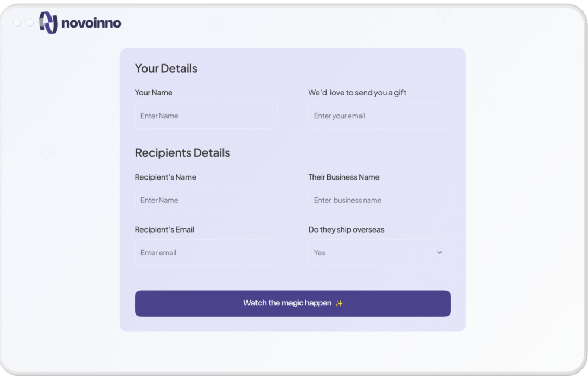Click the 'Recipient's Email' label

pyautogui.click(x=164, y=229)
